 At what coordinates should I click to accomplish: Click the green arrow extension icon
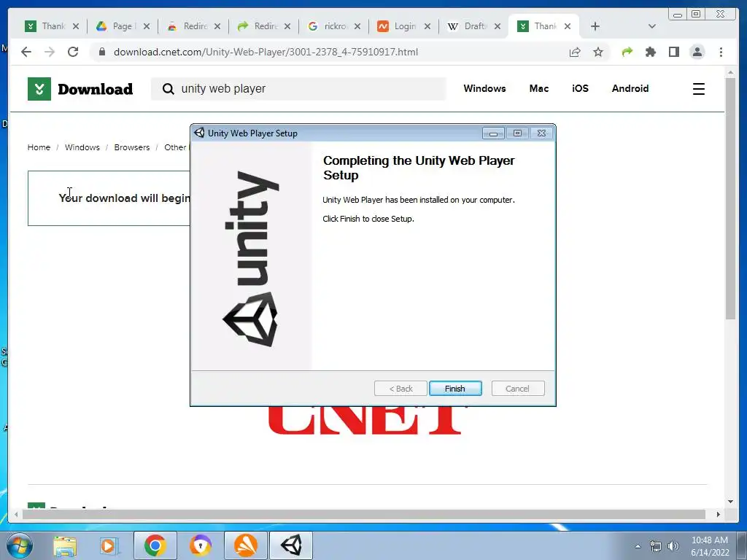[x=627, y=52]
